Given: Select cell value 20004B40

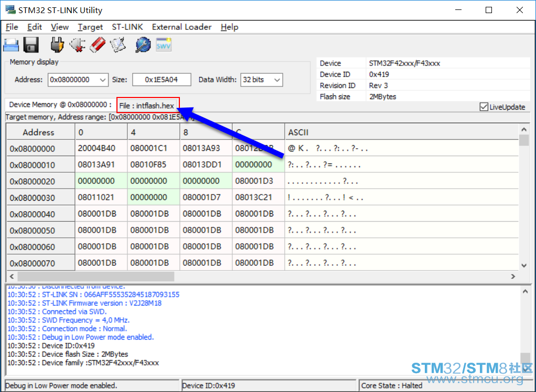Looking at the screenshot, I should pos(101,148).
